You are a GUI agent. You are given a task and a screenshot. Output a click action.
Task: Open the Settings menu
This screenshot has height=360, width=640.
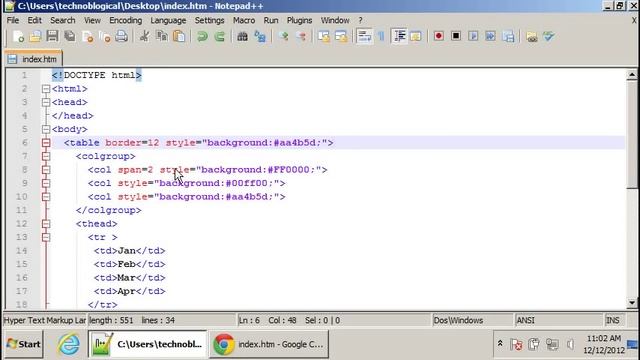tap(209, 20)
